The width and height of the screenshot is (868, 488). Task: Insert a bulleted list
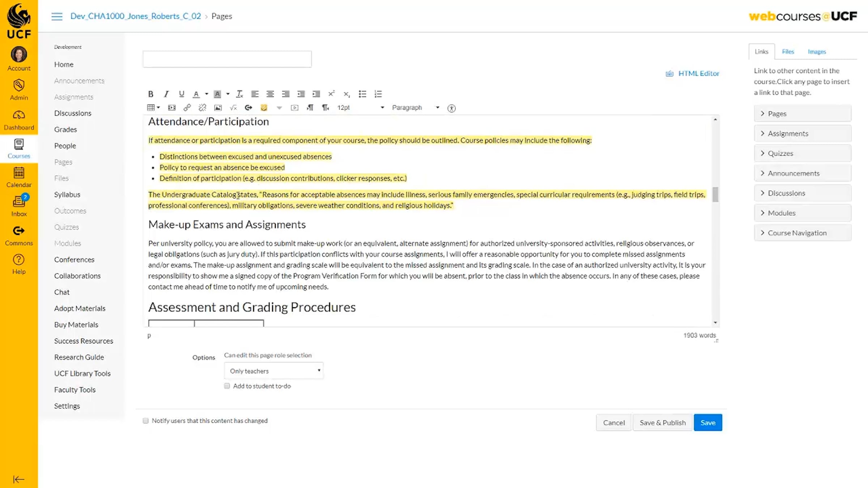(x=362, y=94)
